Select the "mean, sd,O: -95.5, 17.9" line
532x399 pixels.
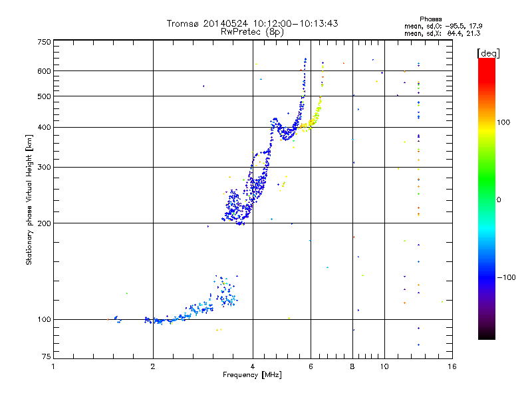443,26
